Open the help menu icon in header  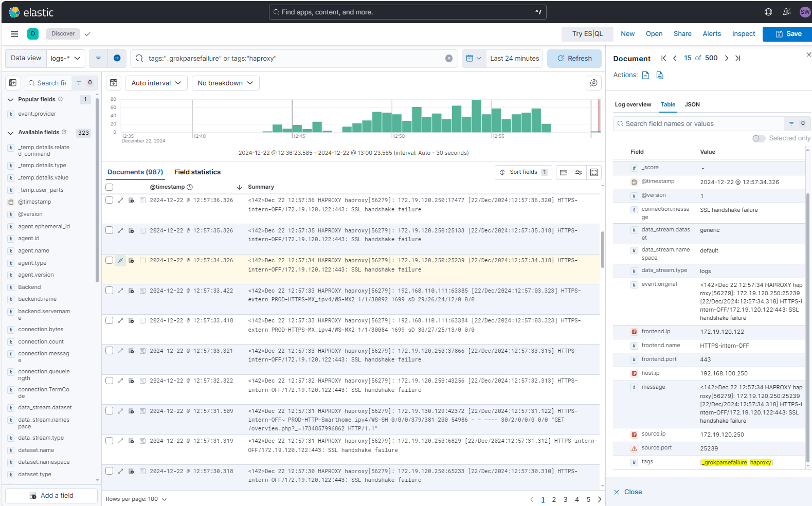click(768, 12)
